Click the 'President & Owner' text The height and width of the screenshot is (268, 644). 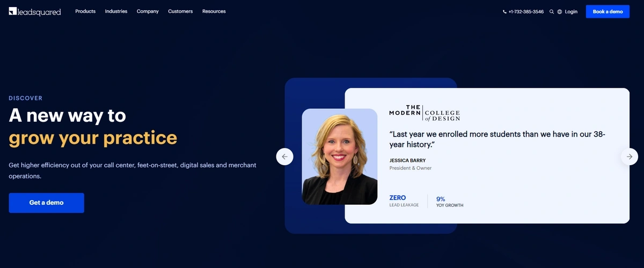411,168
